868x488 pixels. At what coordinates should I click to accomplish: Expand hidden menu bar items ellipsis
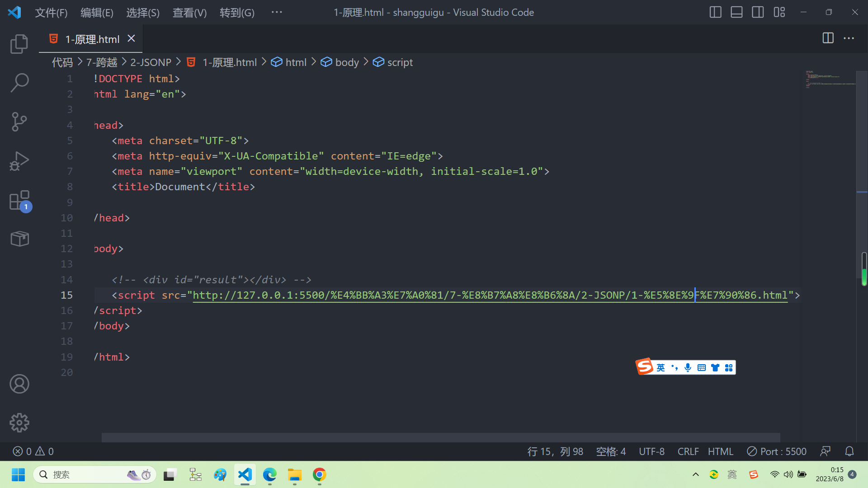click(x=277, y=13)
